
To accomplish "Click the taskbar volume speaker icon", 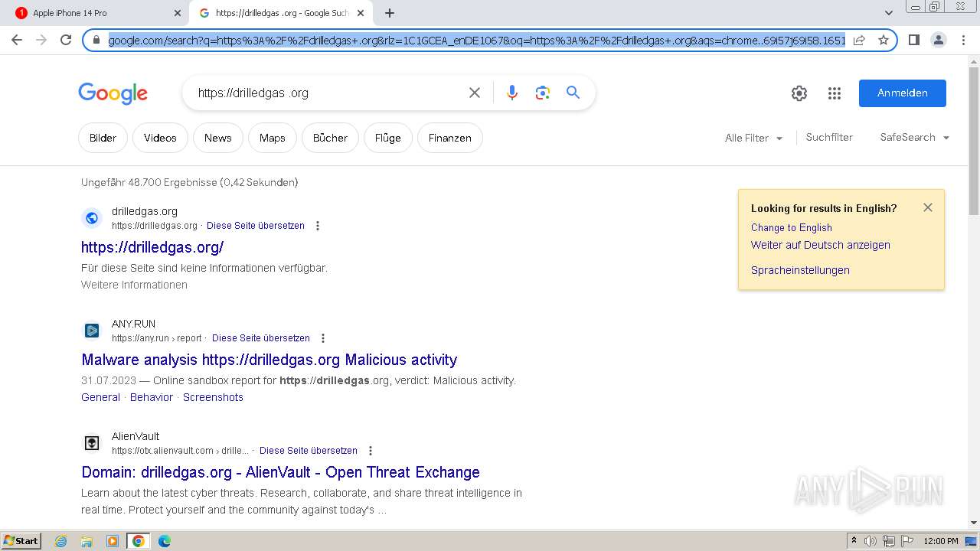I will pos(871,541).
